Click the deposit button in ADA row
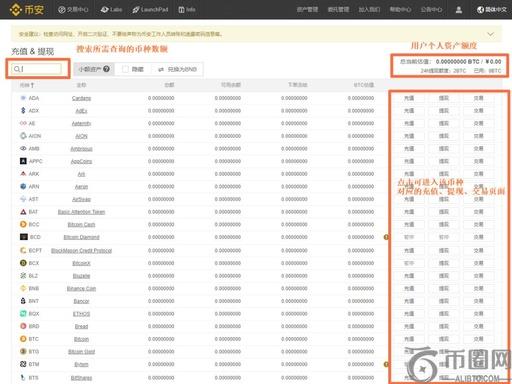The height and width of the screenshot is (384, 512). (x=409, y=98)
